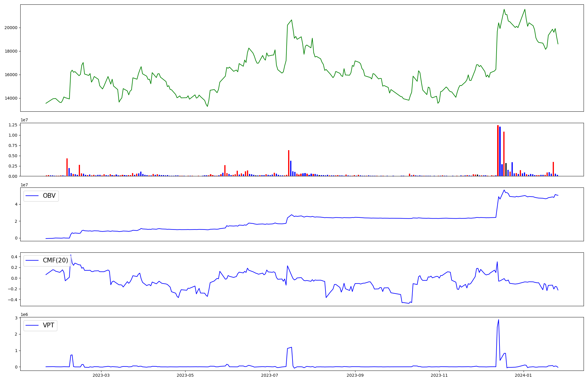The height and width of the screenshot is (382, 588).
Task: Click the 14000 price axis label
Action: (11, 98)
